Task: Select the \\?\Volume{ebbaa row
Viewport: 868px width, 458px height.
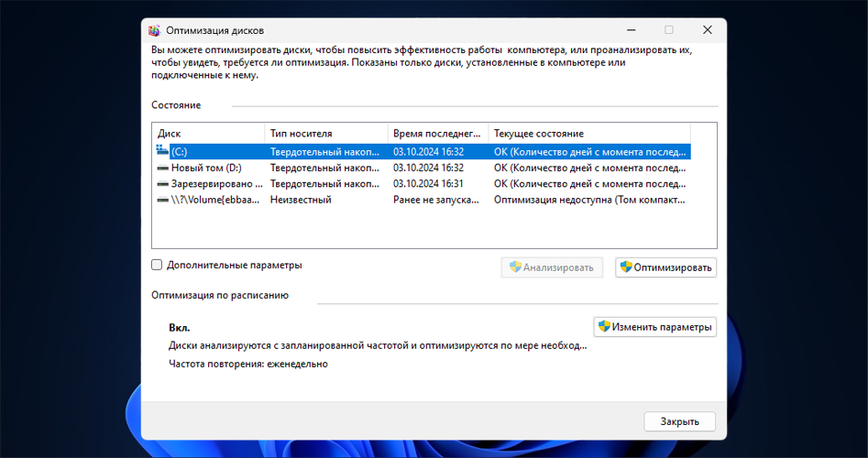Action: [x=422, y=200]
